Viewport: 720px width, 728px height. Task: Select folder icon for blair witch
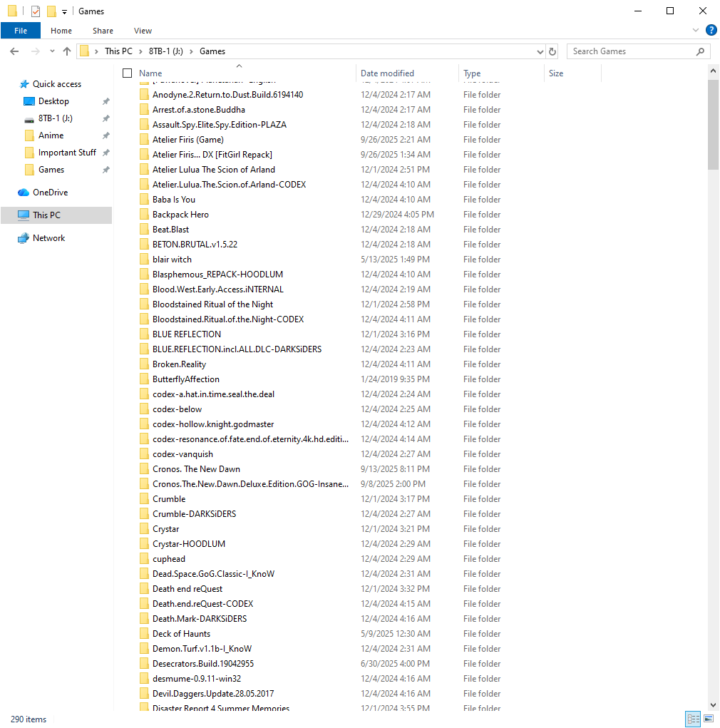point(145,260)
